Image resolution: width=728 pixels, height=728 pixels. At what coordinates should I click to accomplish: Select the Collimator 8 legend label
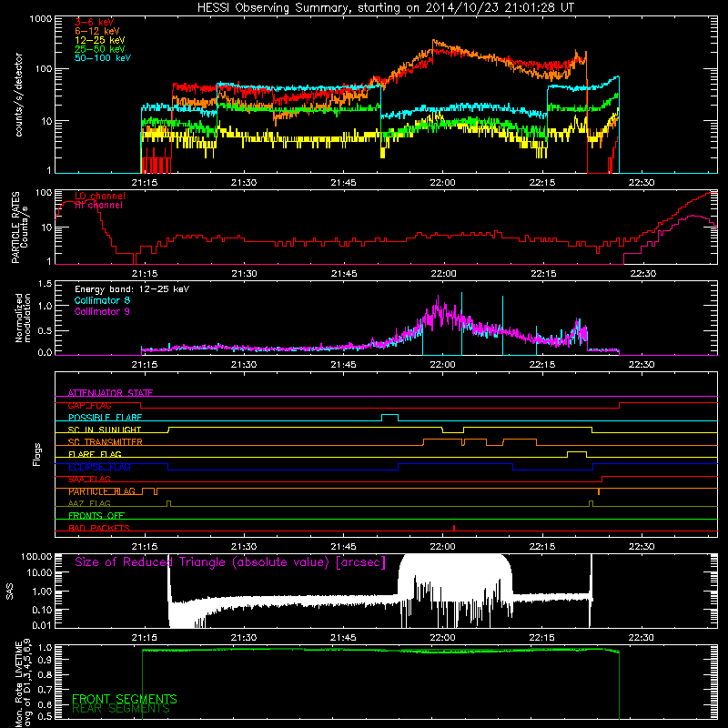click(102, 300)
